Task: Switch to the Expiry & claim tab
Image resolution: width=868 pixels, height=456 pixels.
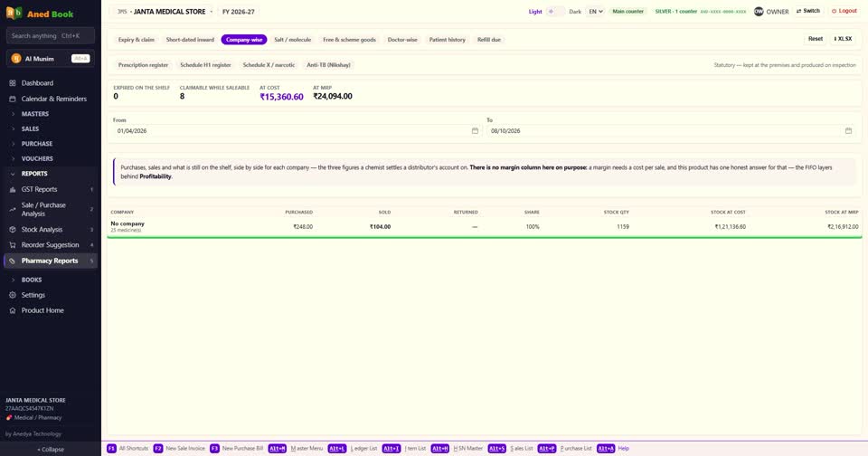Action: coord(137,39)
